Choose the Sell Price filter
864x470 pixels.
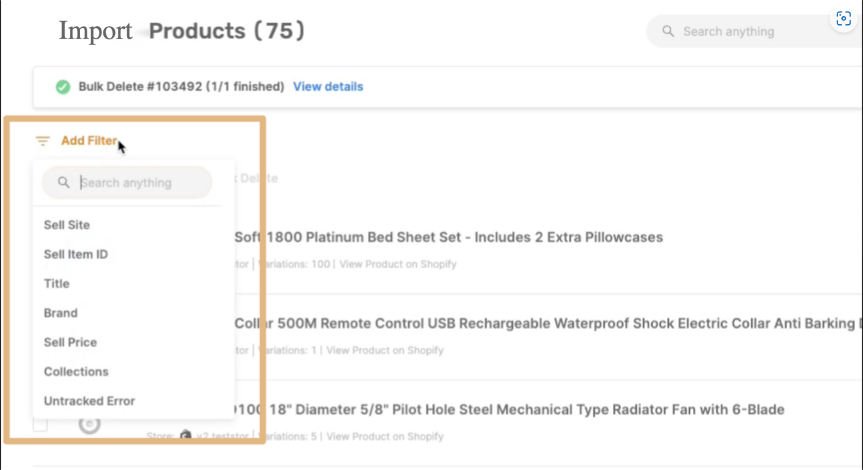click(70, 342)
